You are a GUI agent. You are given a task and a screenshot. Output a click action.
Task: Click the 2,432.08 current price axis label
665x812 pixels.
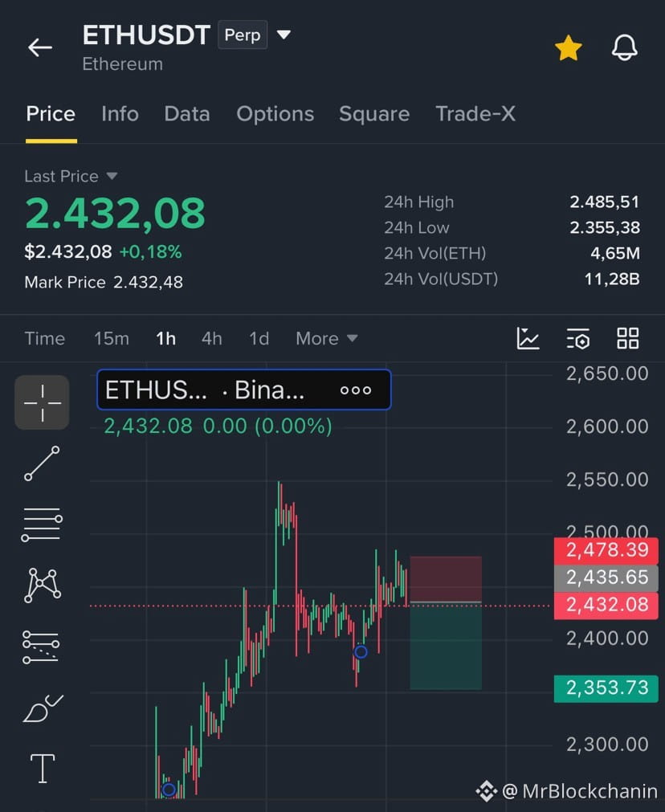pos(606,606)
